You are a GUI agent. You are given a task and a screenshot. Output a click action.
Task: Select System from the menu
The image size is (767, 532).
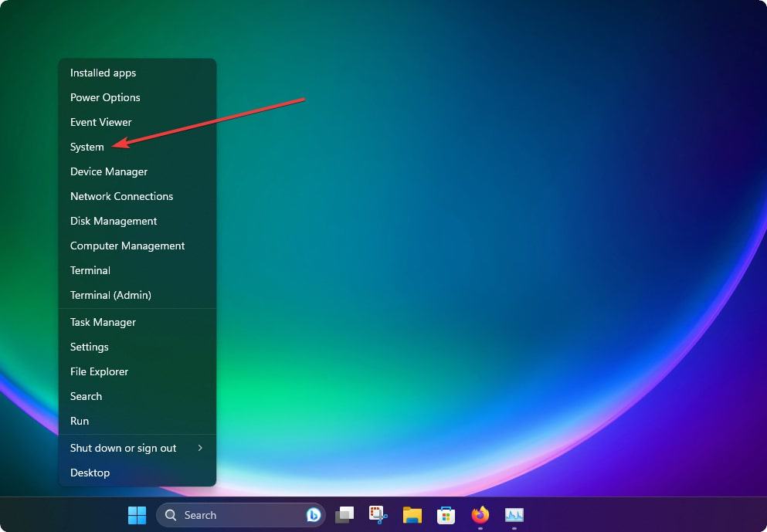point(87,147)
